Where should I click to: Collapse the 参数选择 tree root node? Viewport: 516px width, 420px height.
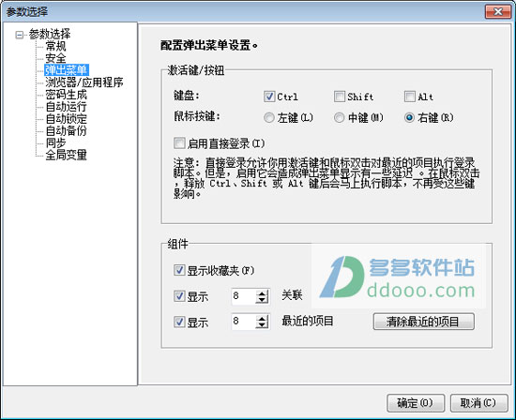(20, 35)
